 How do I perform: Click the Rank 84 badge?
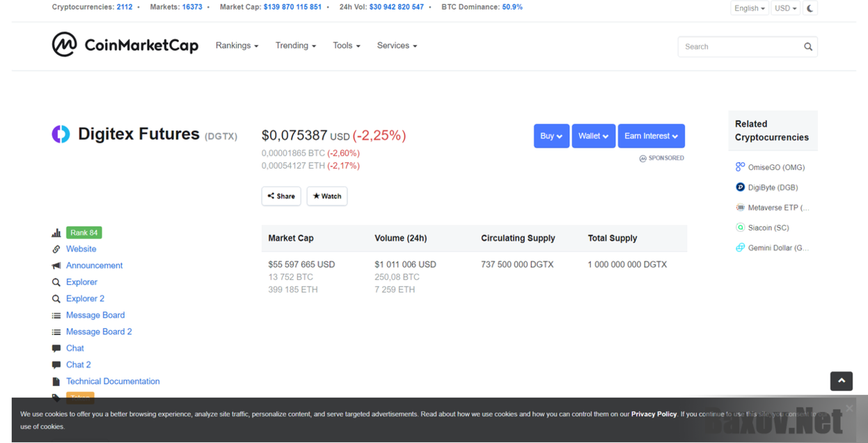point(84,233)
